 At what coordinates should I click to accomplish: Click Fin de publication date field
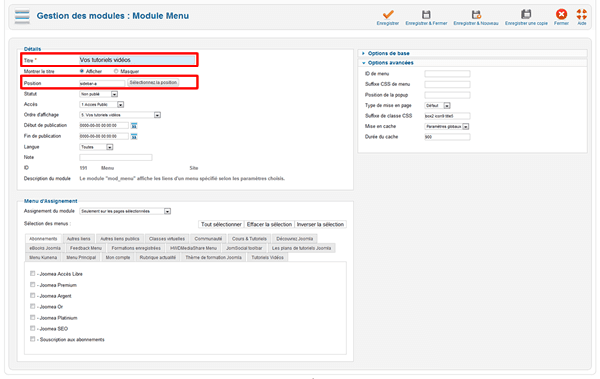tap(104, 136)
